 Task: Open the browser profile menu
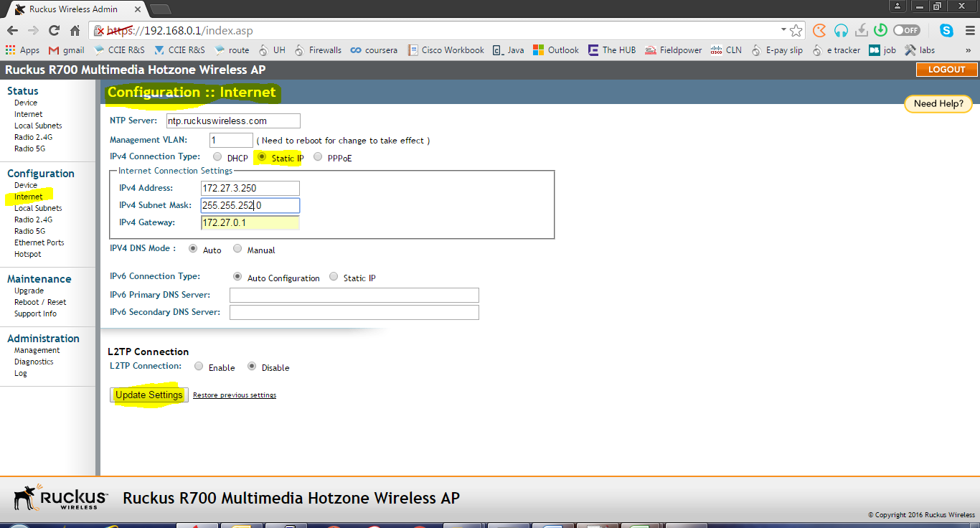click(x=897, y=6)
